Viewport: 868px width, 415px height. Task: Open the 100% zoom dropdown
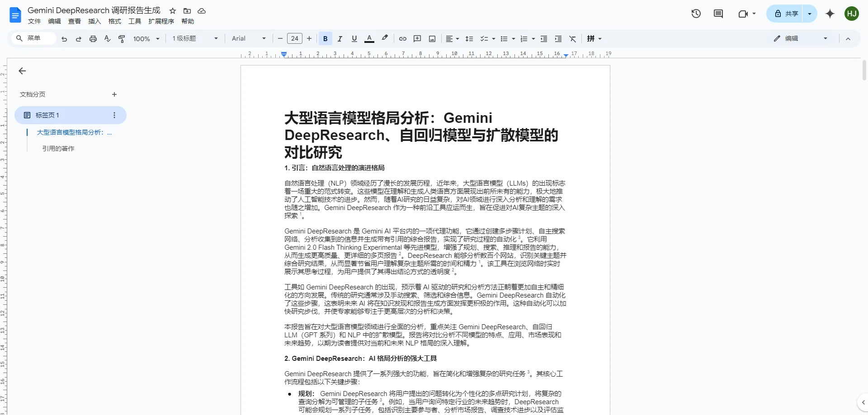point(146,39)
